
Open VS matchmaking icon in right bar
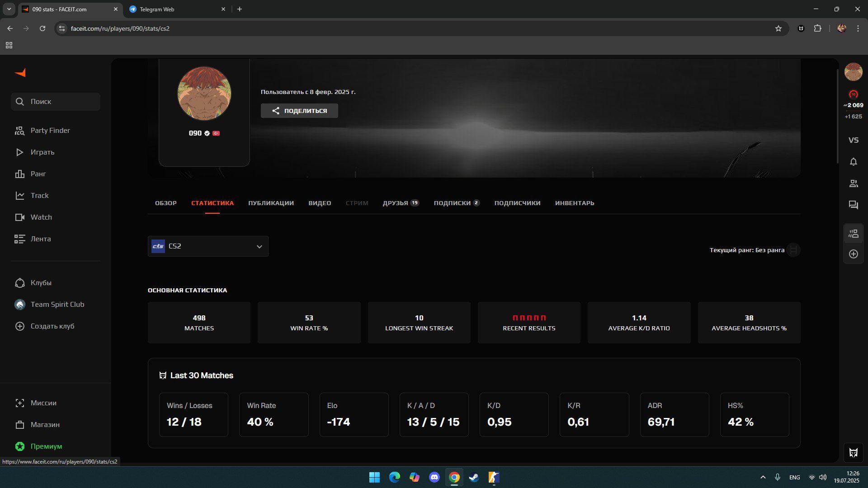tap(853, 140)
